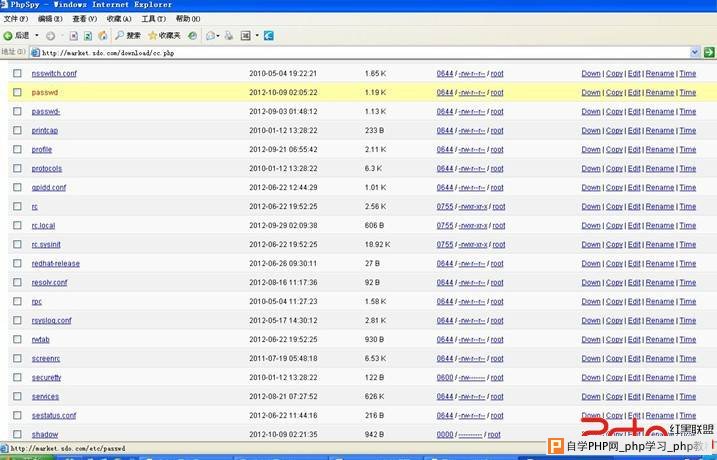Open the 工具(T) menu
Viewport: 717px width, 460px height.
(154, 19)
